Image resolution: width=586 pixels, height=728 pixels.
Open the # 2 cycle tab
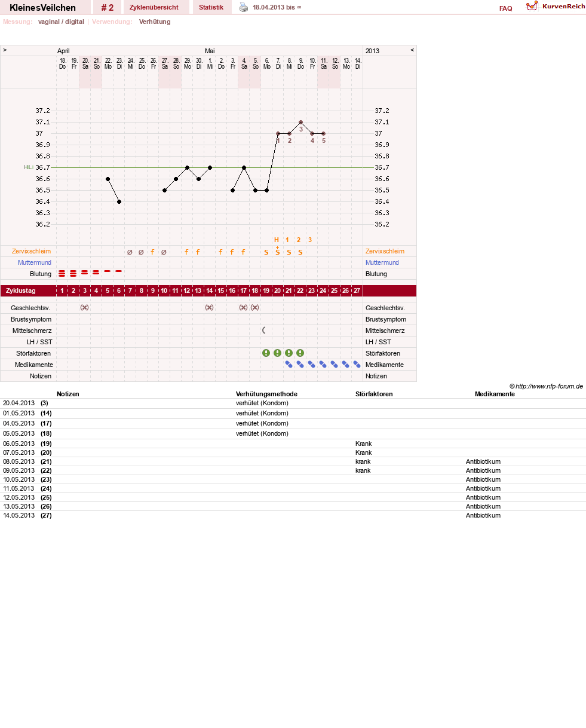point(107,7)
